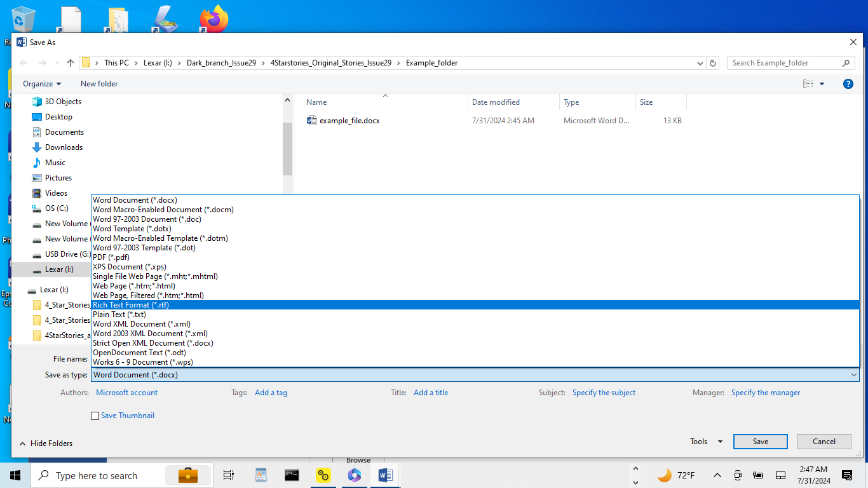Click the Refresh icon beside the address bar
The height and width of the screenshot is (488, 868).
click(713, 63)
